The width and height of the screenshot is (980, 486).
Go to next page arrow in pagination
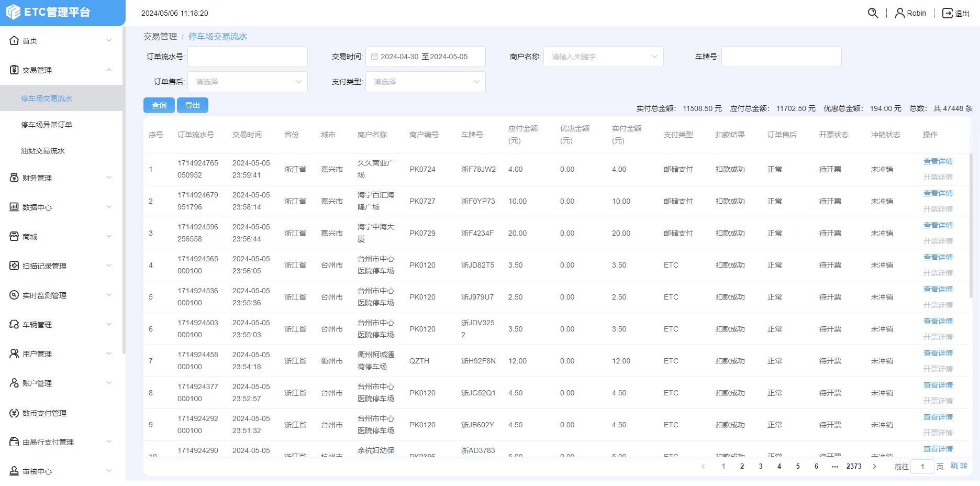pyautogui.click(x=874, y=466)
